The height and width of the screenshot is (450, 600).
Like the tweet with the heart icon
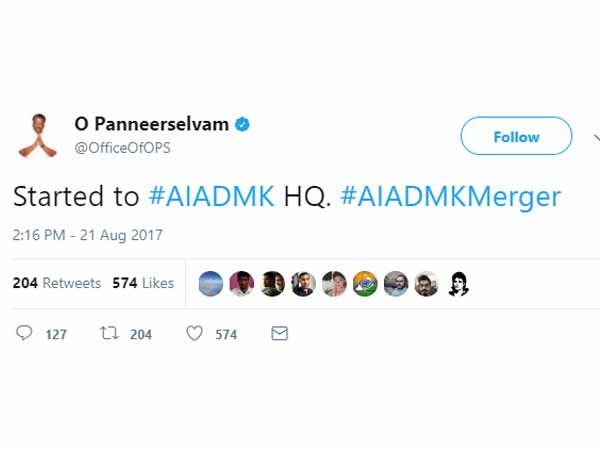point(196,333)
